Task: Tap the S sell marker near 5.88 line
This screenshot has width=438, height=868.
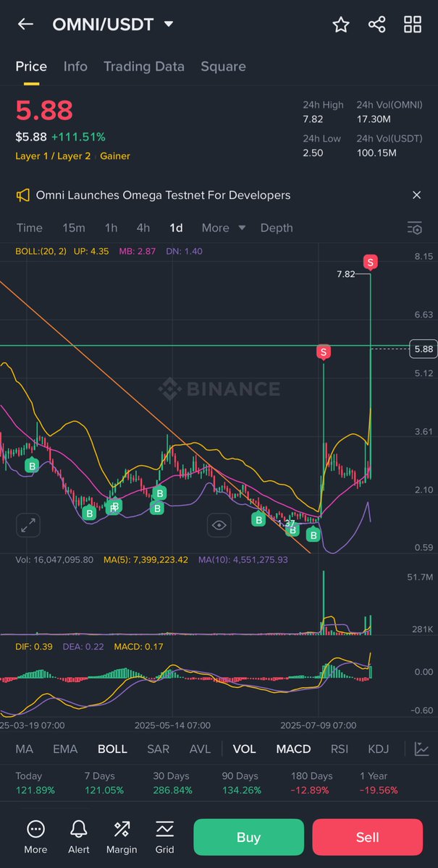Action: pyautogui.click(x=324, y=352)
